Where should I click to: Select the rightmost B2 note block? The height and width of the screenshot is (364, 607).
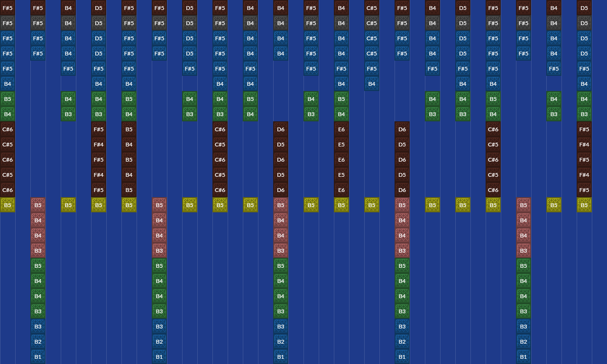pyautogui.click(x=524, y=342)
